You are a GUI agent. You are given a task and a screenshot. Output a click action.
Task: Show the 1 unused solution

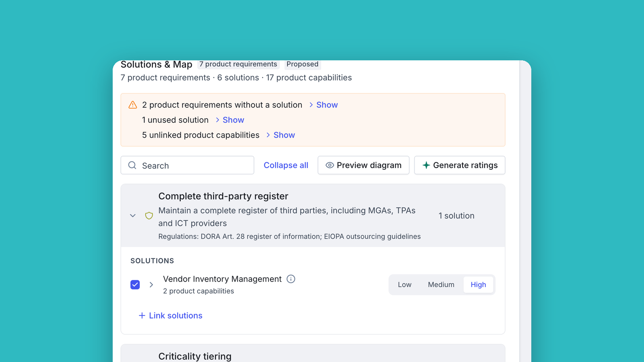click(x=230, y=120)
